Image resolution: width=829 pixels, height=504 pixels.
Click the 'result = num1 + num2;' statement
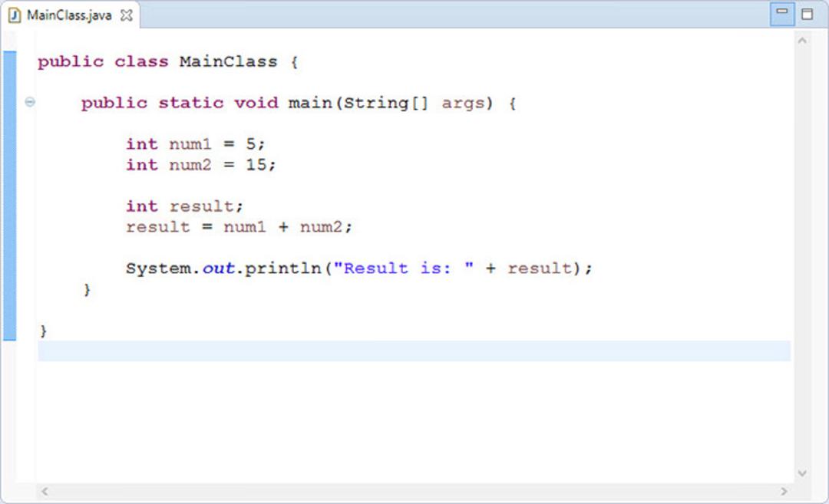tap(239, 227)
